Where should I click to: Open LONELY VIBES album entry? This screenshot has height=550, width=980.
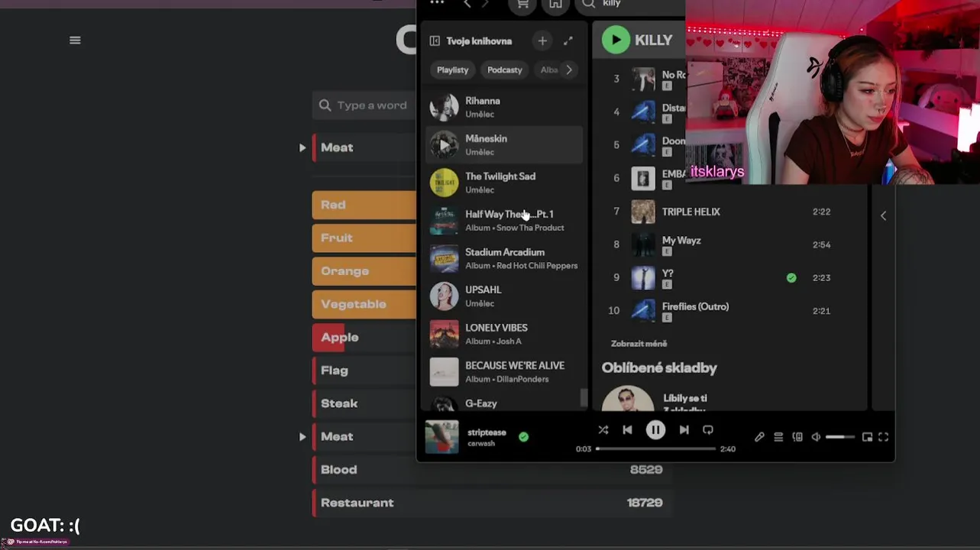pos(504,334)
